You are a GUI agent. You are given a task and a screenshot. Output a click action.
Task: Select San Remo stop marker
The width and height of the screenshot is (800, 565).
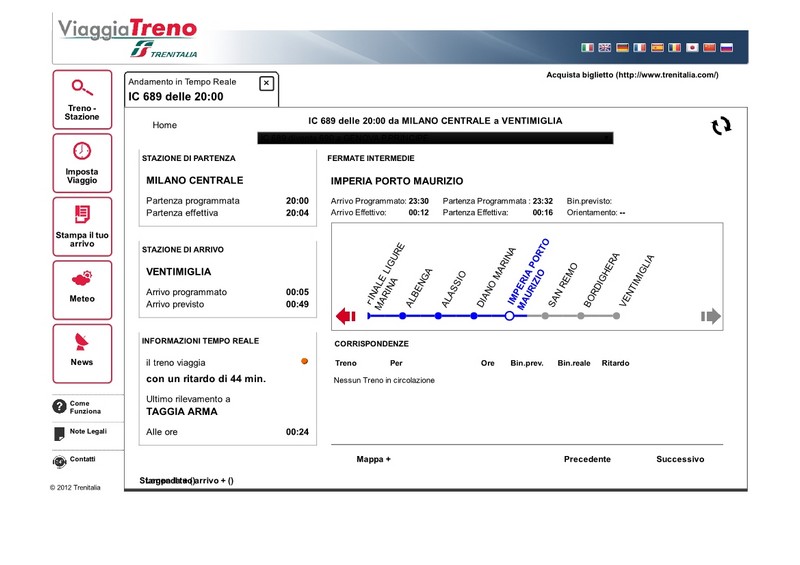pyautogui.click(x=545, y=316)
